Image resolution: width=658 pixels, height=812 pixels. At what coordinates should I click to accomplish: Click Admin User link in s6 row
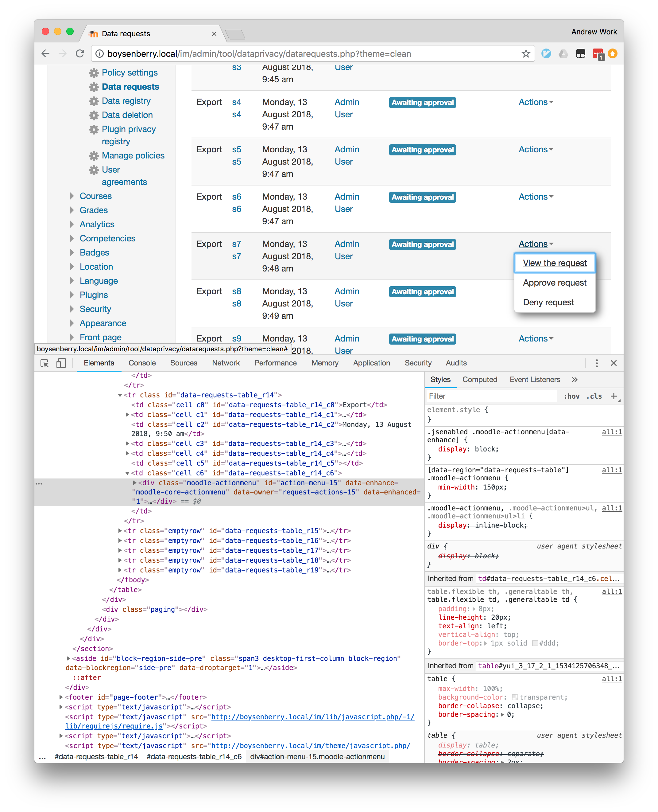tap(346, 203)
